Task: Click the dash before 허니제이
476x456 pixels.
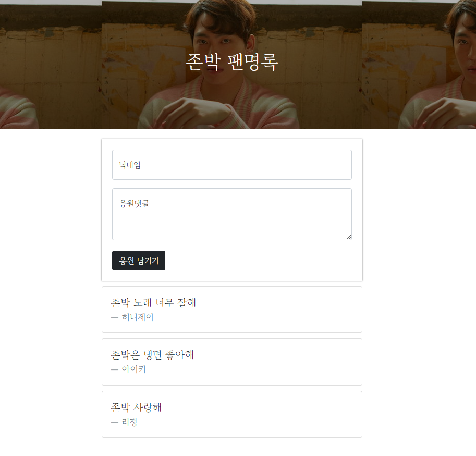Action: (115, 318)
